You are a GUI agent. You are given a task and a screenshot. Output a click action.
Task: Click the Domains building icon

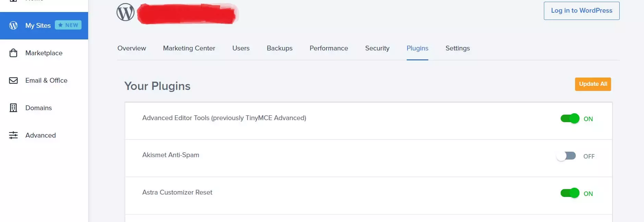point(13,108)
